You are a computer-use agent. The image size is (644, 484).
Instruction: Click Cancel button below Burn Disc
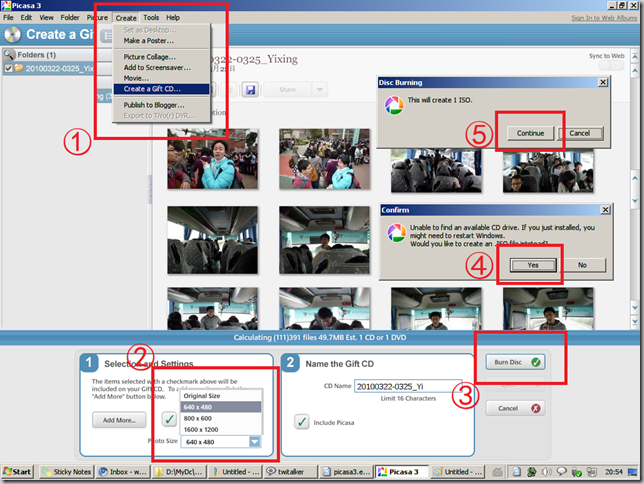515,408
